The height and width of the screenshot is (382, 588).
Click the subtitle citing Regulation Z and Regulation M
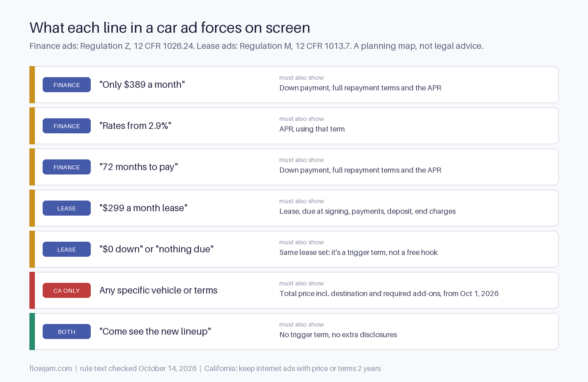click(x=256, y=46)
